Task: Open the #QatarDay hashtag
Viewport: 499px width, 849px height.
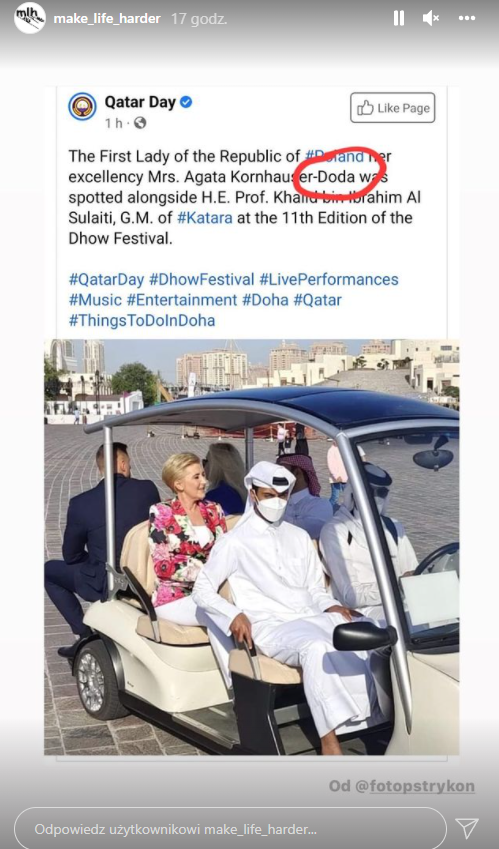Action: coord(106,280)
